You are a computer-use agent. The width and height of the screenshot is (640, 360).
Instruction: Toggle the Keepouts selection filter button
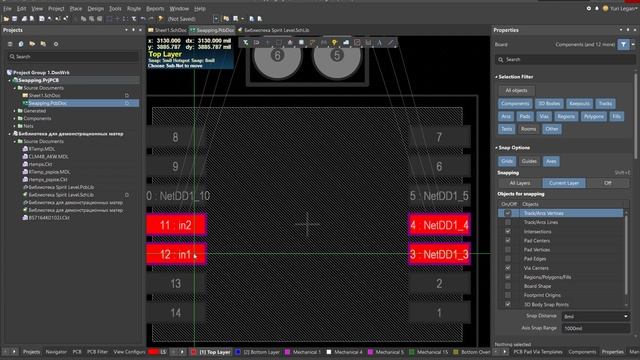[x=579, y=104]
